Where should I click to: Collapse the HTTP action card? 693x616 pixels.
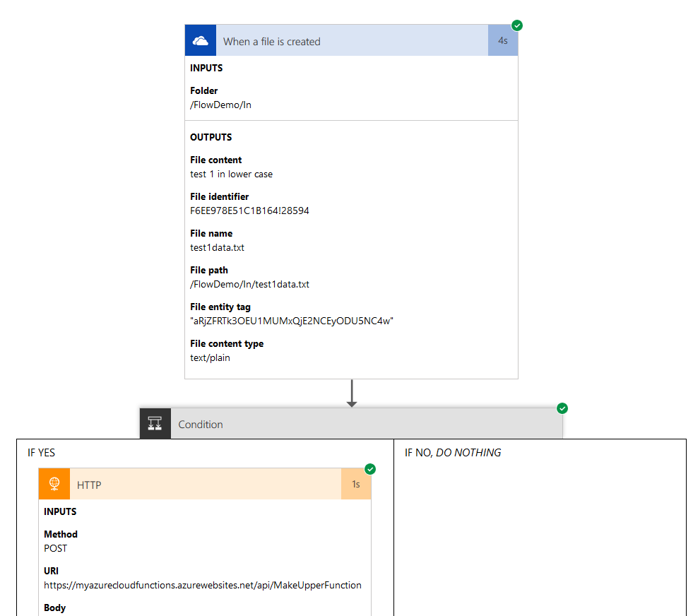(x=177, y=484)
